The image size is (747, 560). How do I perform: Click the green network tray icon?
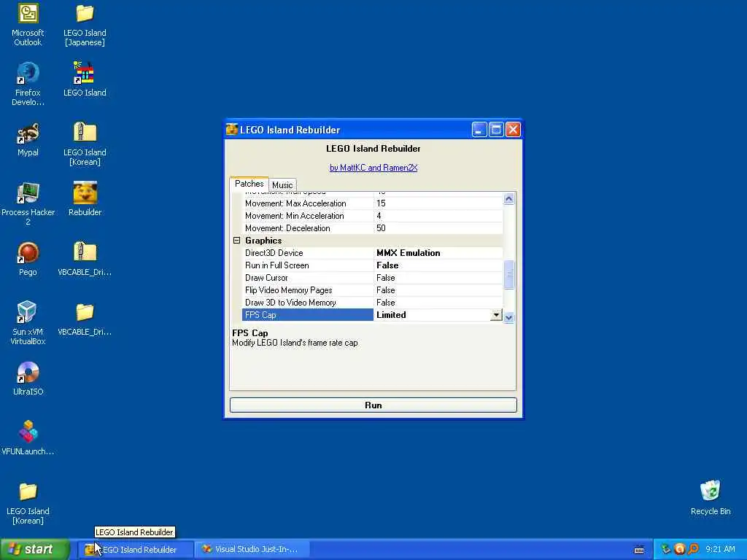click(665, 549)
